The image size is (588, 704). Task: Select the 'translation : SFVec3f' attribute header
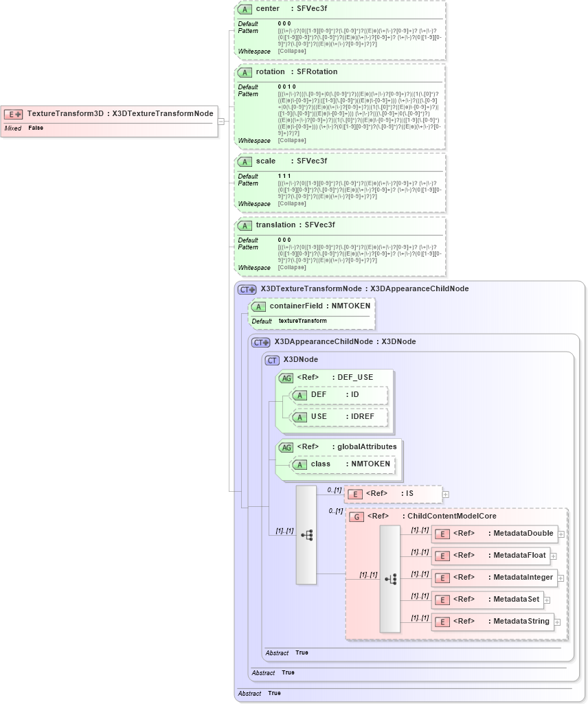tap(295, 225)
